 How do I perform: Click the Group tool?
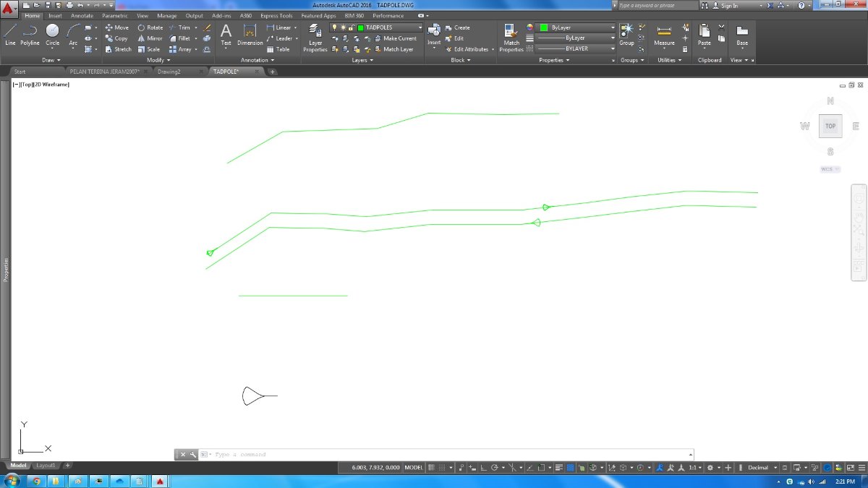click(x=626, y=34)
